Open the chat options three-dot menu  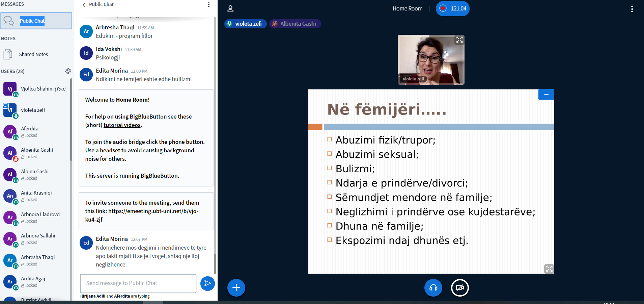[209, 4]
